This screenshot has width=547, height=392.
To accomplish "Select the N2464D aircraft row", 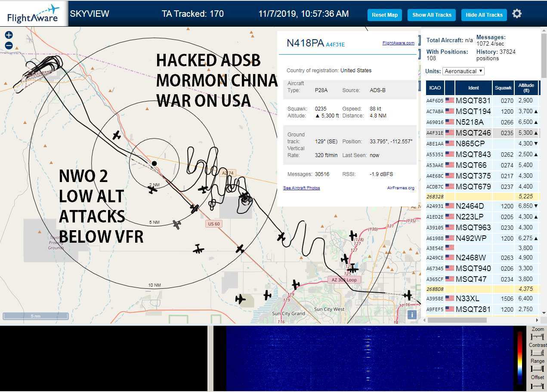I will click(x=482, y=206).
